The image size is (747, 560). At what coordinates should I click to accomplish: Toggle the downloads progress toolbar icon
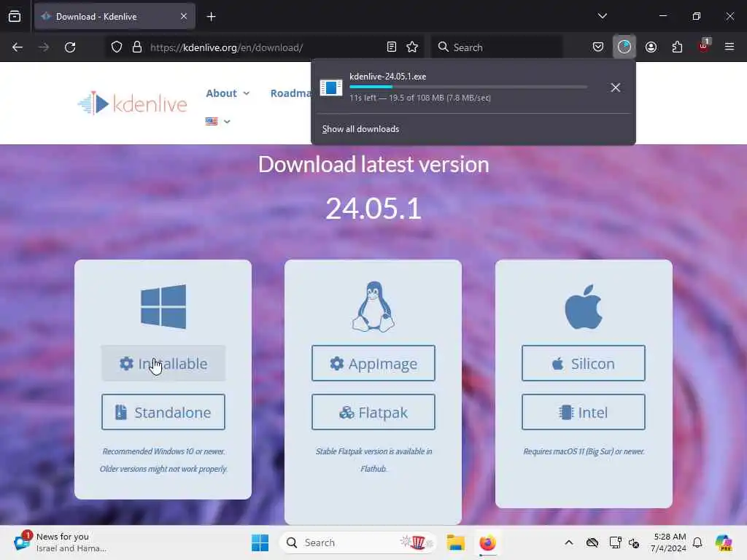pyautogui.click(x=624, y=47)
